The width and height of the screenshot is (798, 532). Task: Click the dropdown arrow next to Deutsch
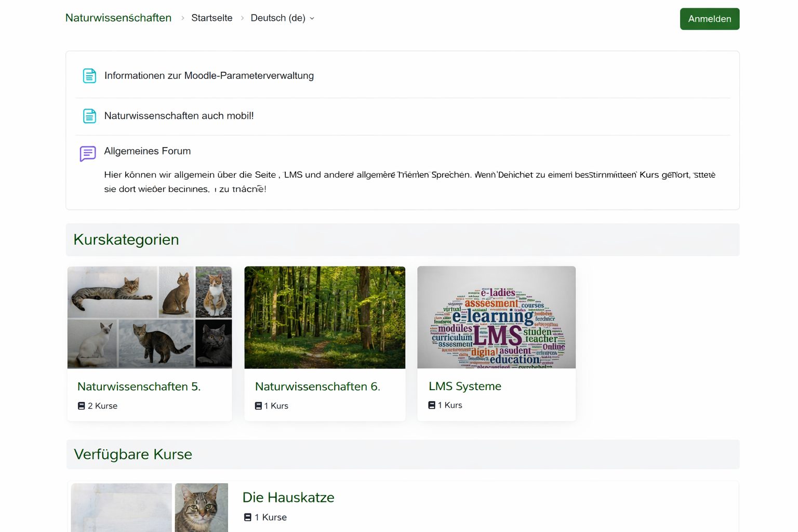click(312, 19)
